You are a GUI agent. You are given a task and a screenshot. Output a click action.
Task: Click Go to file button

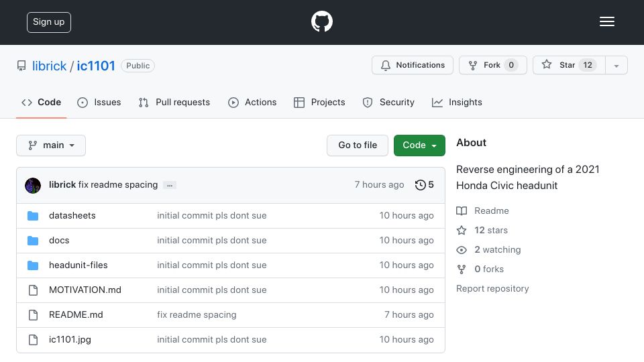(x=358, y=145)
